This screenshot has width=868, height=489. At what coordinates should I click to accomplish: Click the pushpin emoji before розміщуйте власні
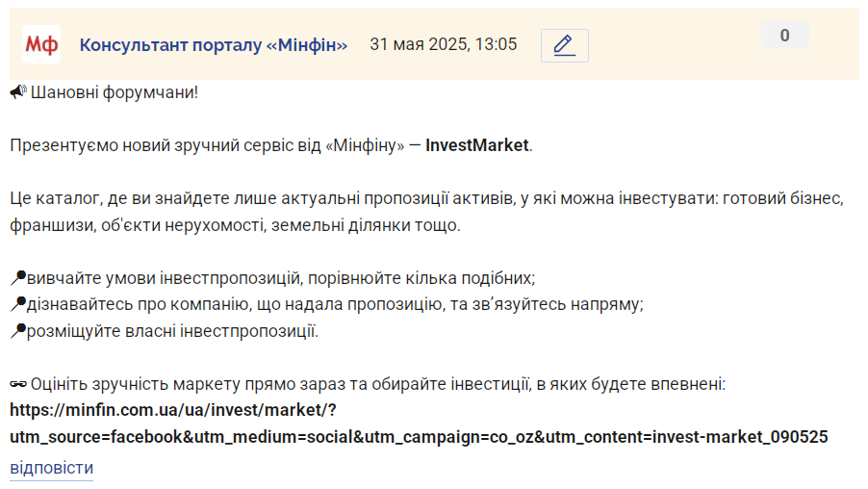(x=18, y=330)
